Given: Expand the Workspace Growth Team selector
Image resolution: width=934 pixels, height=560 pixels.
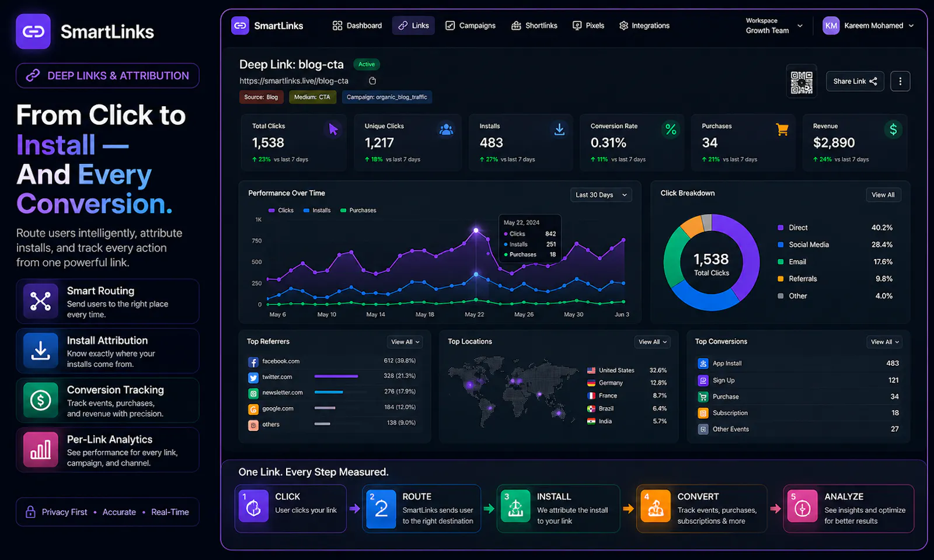Looking at the screenshot, I should tap(774, 26).
